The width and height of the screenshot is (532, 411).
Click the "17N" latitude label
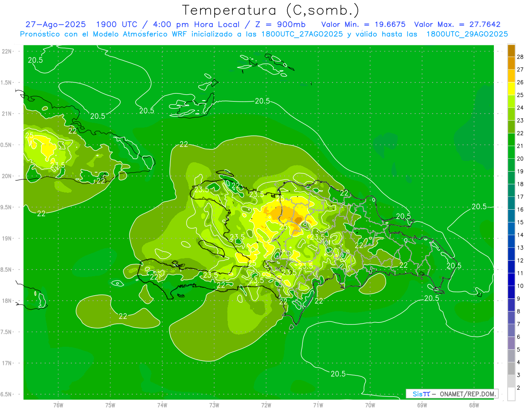tap(6, 363)
